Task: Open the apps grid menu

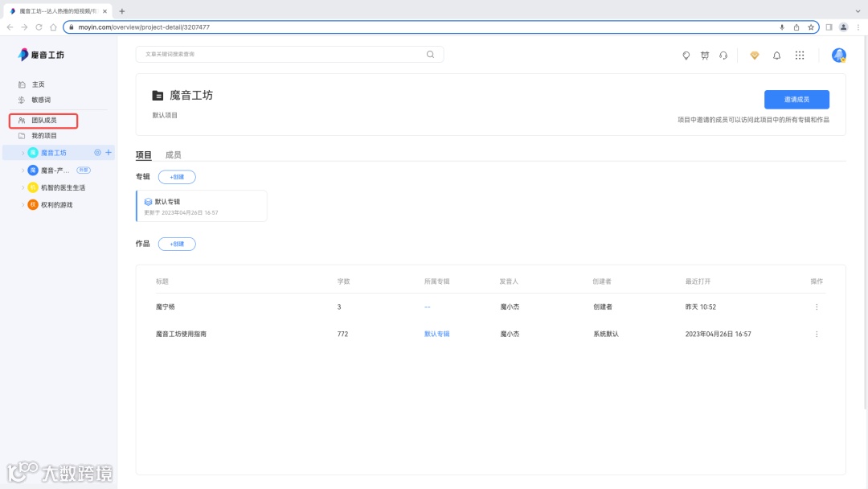Action: [800, 55]
